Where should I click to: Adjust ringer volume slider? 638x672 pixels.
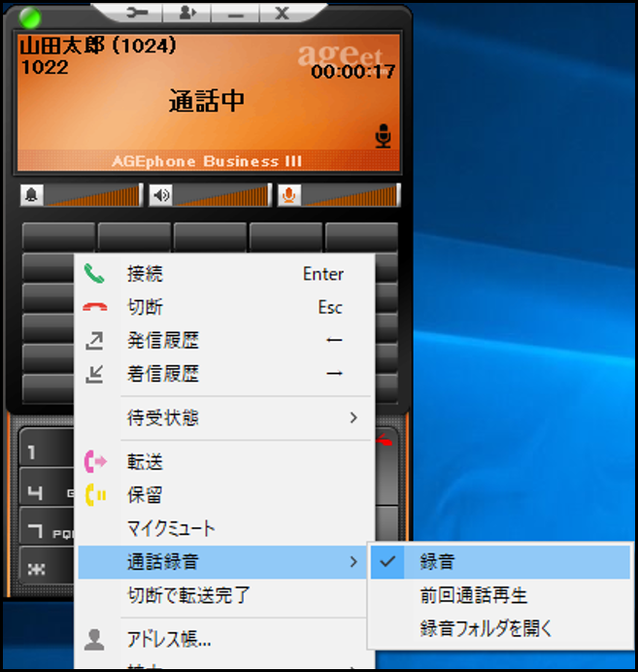click(93, 195)
